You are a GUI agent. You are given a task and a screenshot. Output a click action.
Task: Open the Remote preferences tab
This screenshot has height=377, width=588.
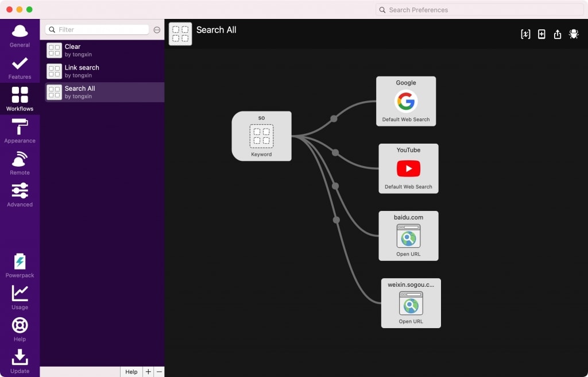[x=20, y=163]
